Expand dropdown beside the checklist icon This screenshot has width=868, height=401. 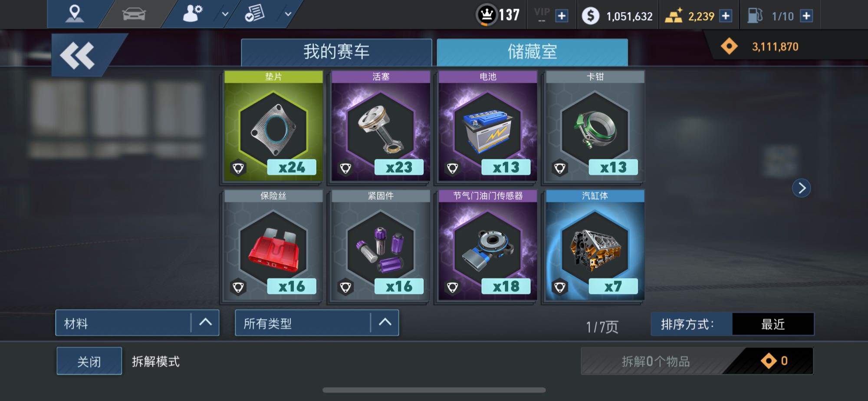pos(288,14)
